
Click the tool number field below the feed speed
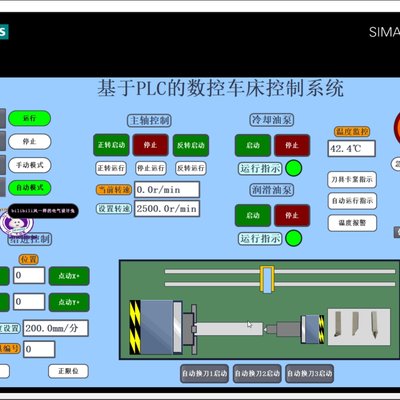(x=39, y=349)
